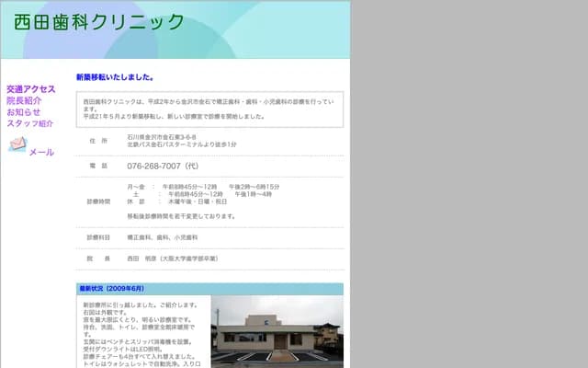
Task: Open the 交通アクセス link
Action: 31,89
